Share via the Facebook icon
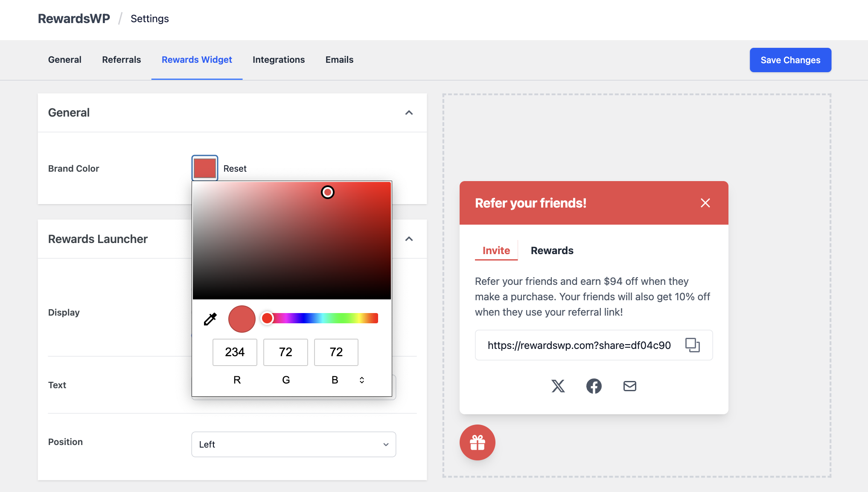The height and width of the screenshot is (492, 868). coord(594,386)
